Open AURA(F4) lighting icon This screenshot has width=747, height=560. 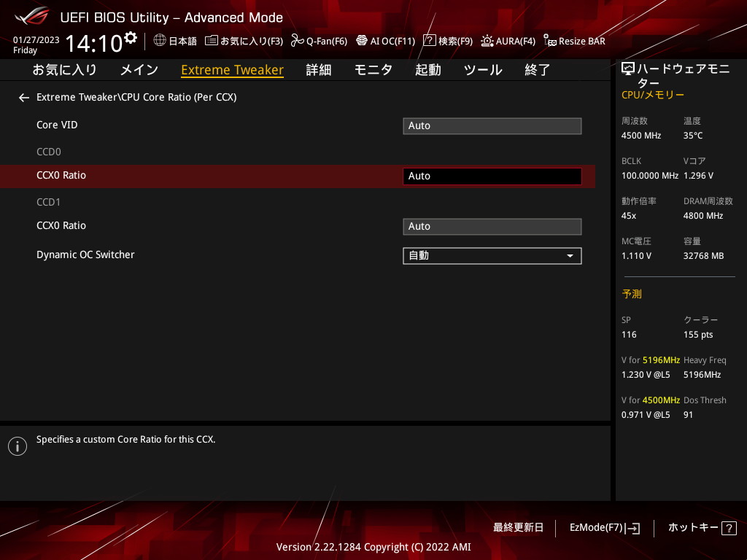tap(487, 41)
